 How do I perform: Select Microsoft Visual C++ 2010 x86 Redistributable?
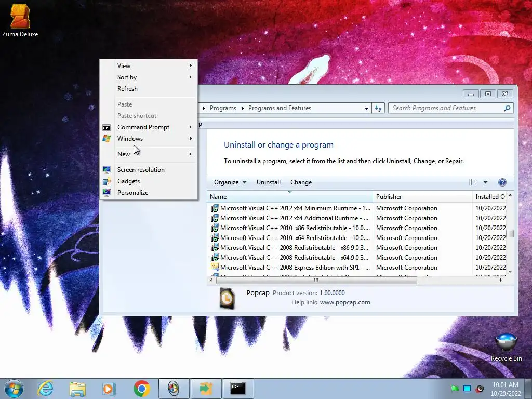356,228
